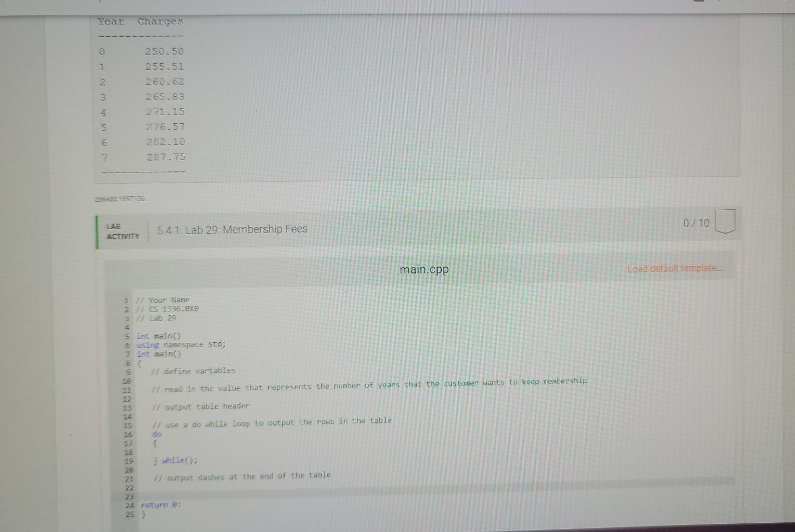Click the int main() declaration on line 7
This screenshot has height=532, width=795.
(159, 354)
